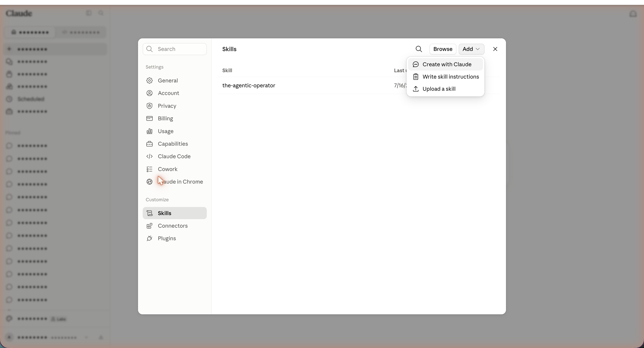
Task: Open Account settings
Action: coord(174,93)
